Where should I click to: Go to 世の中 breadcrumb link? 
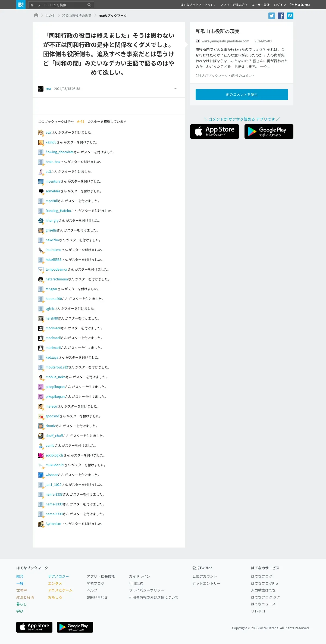50,16
